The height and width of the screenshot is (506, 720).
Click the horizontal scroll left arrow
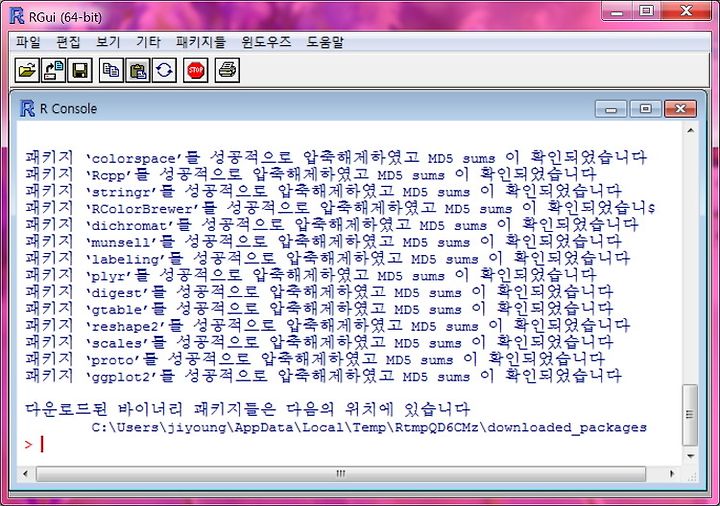click(25, 473)
